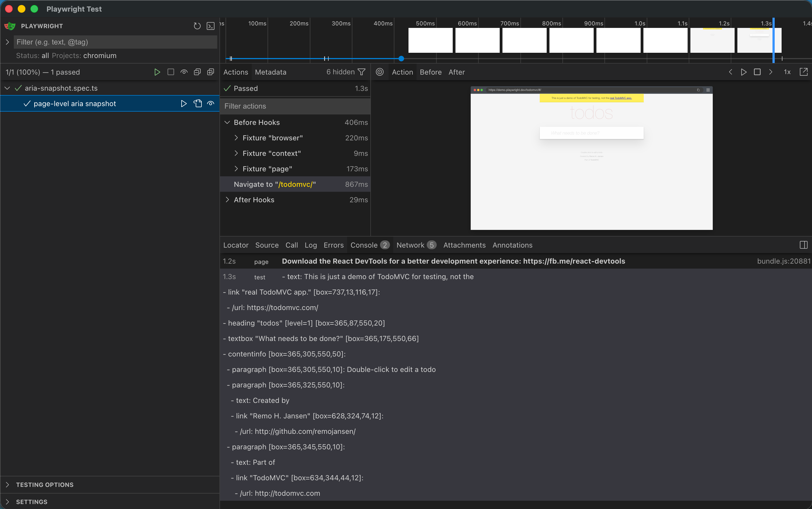The image size is (812, 509).
Task: Show the Before snapshot tab
Action: (x=431, y=72)
